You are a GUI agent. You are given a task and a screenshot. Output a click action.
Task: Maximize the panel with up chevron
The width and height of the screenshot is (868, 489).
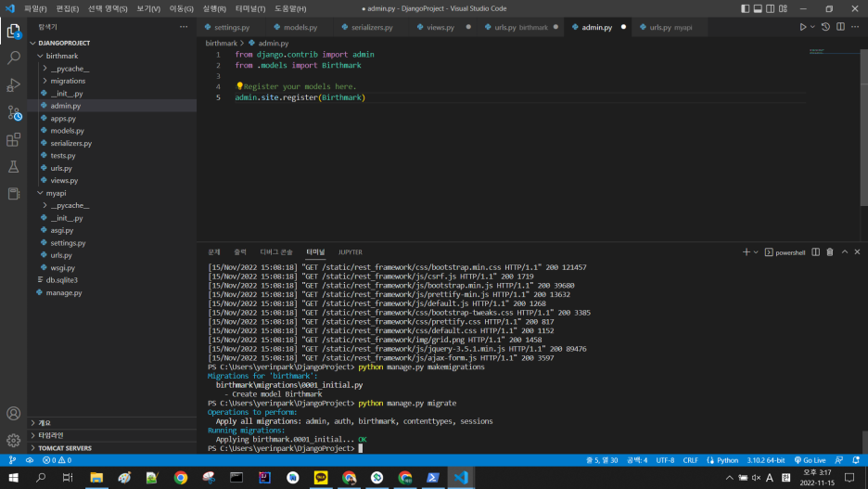click(844, 252)
